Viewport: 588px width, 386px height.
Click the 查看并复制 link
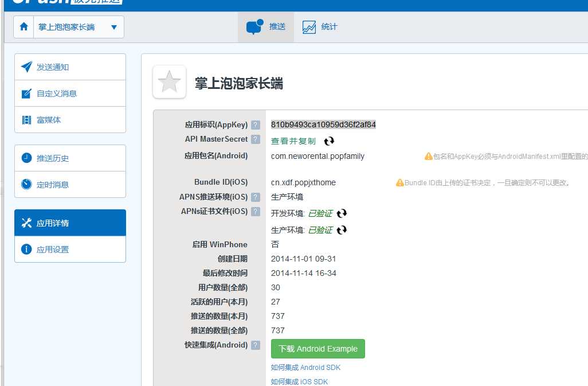(293, 141)
